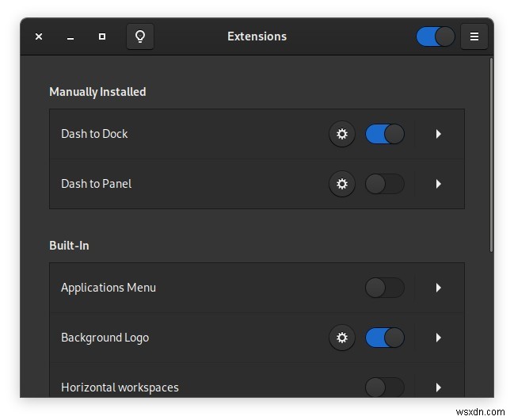Expand the Dash to Dock details arrow

coord(438,134)
